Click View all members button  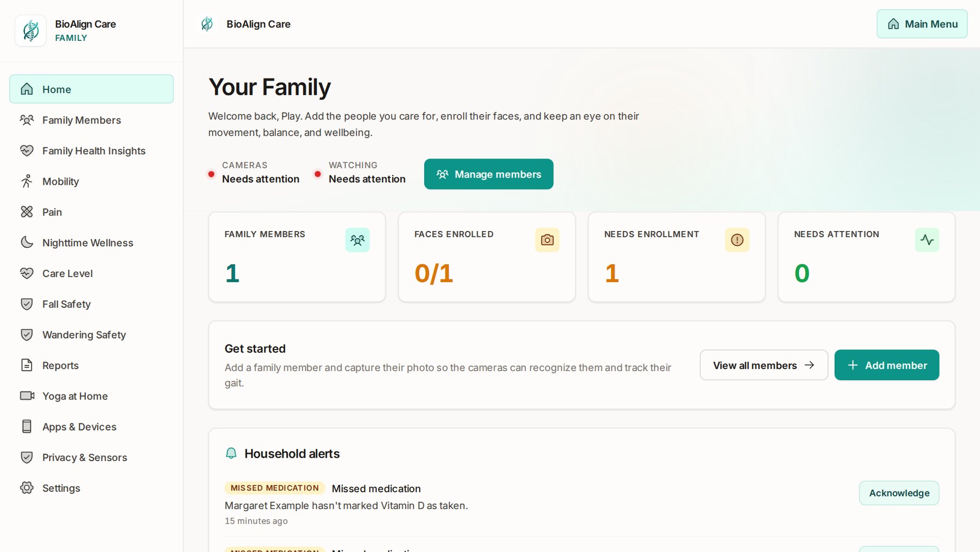(764, 365)
